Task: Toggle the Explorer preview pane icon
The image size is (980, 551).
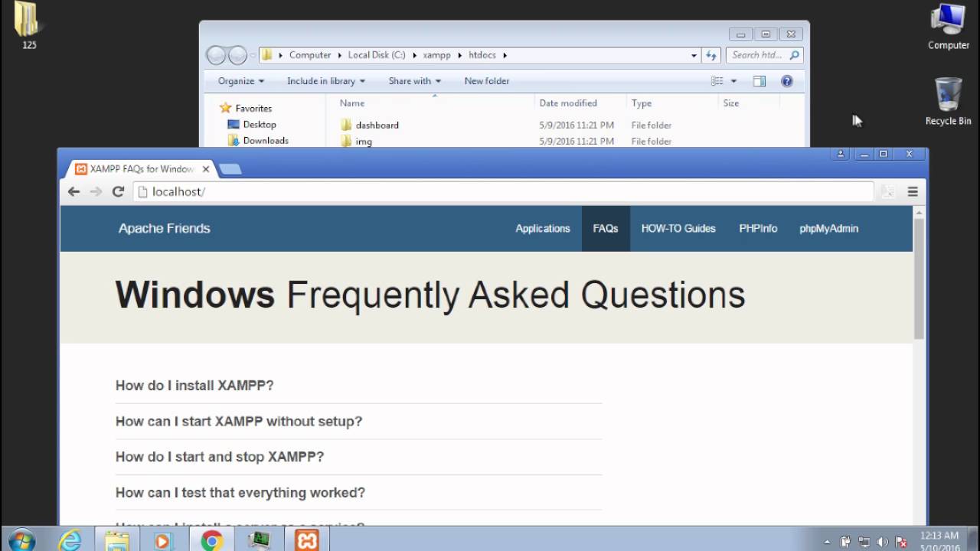Action: tap(759, 81)
